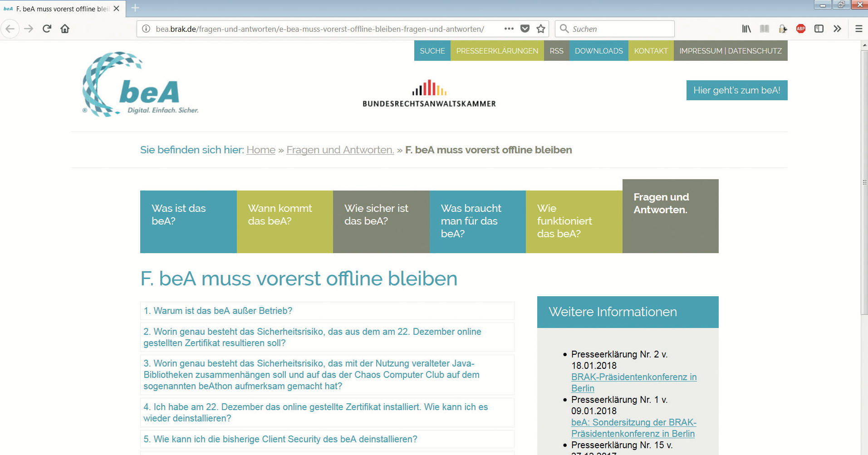868x455 pixels.
Task: Expand question 1 'Warum ist das beA außer Betrieb?'
Action: coord(218,311)
